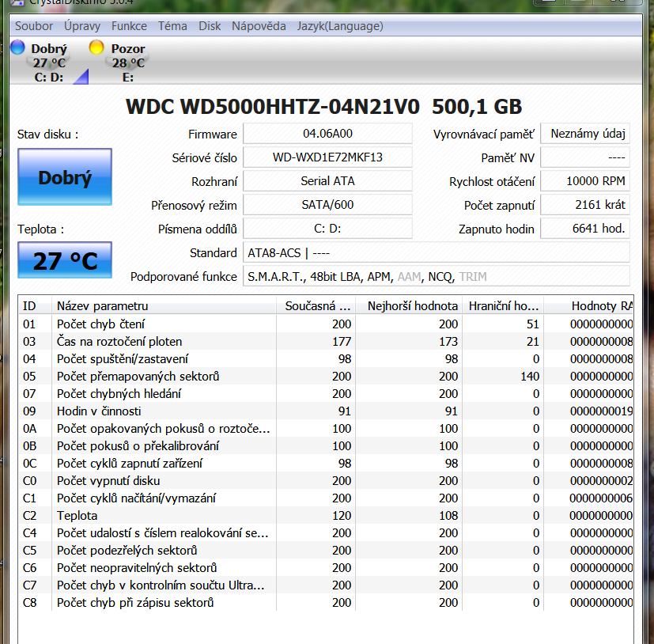Image resolution: width=654 pixels, height=644 pixels.
Task: Select row 03 Čas na roztočení ploten
Action: pos(326,342)
